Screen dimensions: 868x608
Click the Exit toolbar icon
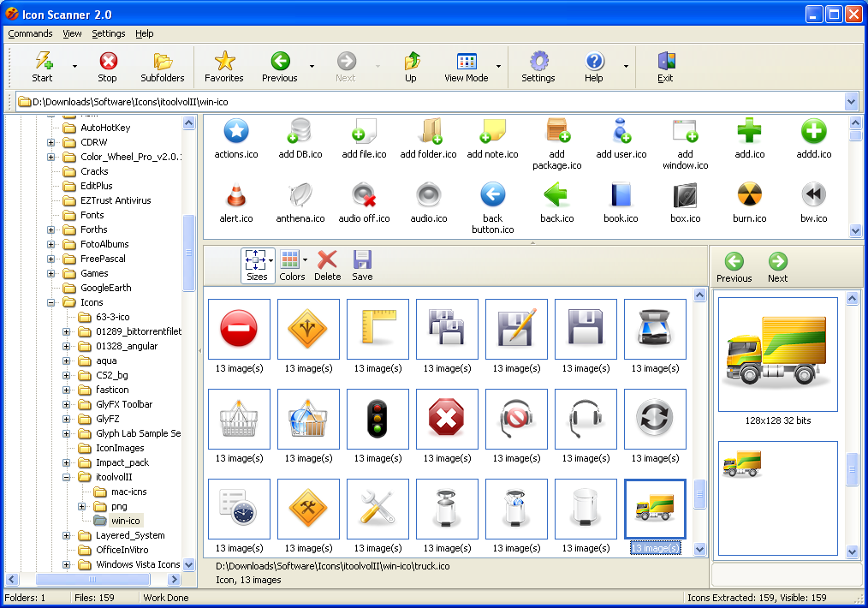(665, 63)
